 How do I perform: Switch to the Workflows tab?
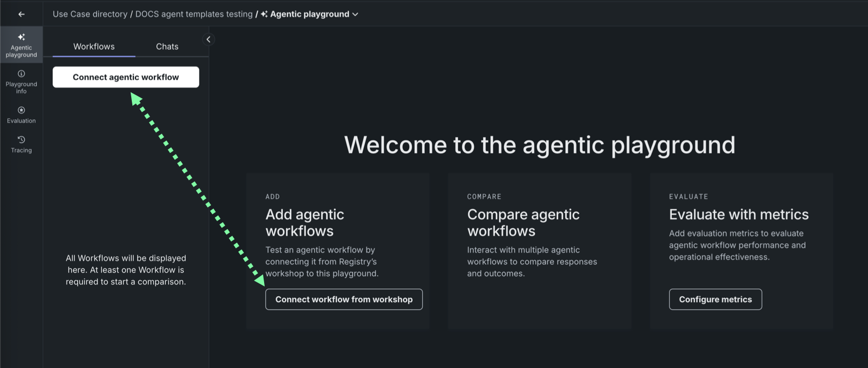click(94, 47)
